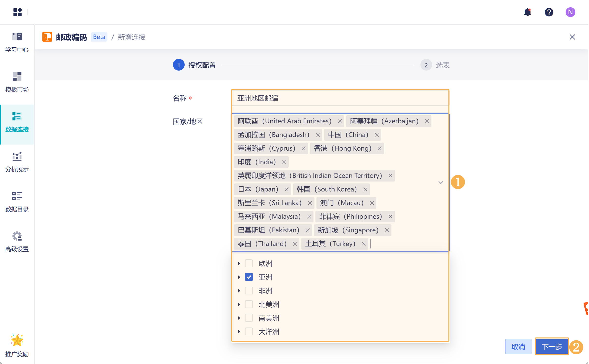Check the 欧洲 checkbox
This screenshot has width=589, height=364.
click(x=249, y=263)
